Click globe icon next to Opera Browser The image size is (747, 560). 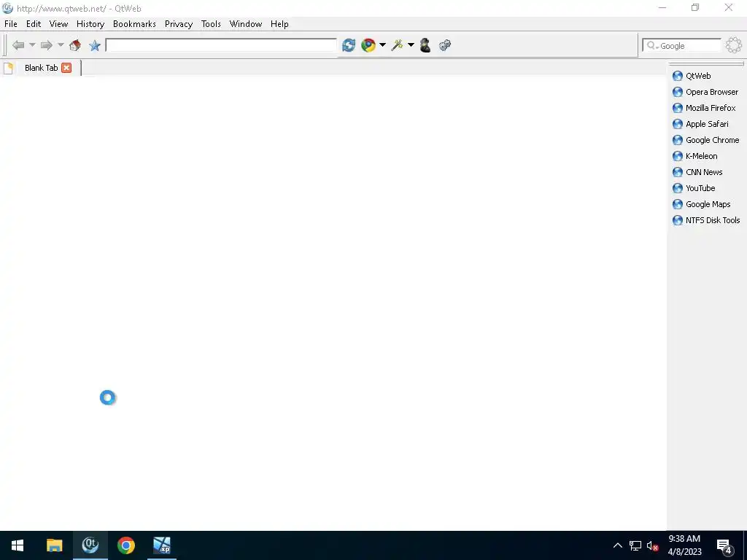pos(678,92)
